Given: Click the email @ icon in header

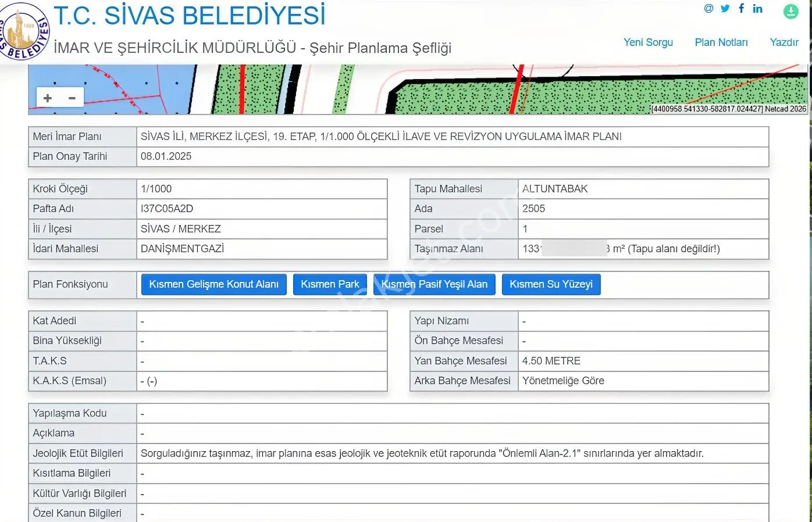Looking at the screenshot, I should (x=708, y=9).
